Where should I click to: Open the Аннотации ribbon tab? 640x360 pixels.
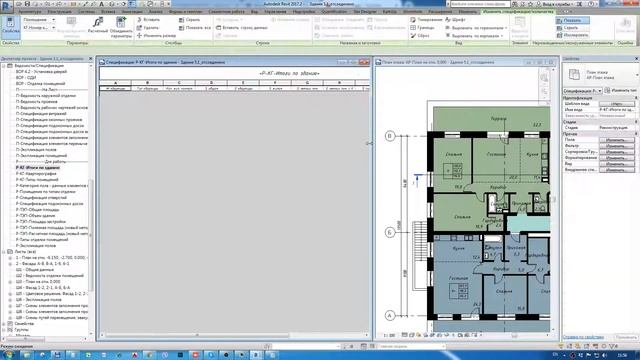(x=132, y=12)
